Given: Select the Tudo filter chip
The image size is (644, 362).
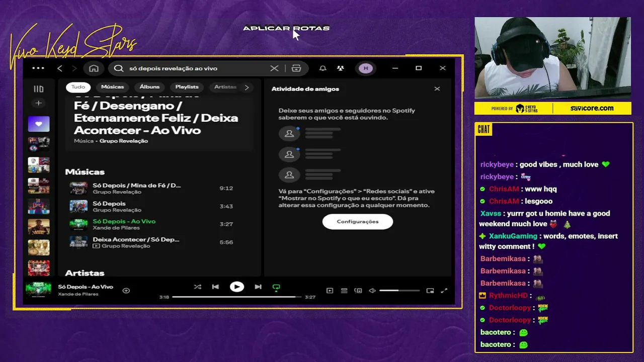Looking at the screenshot, I should click(78, 87).
